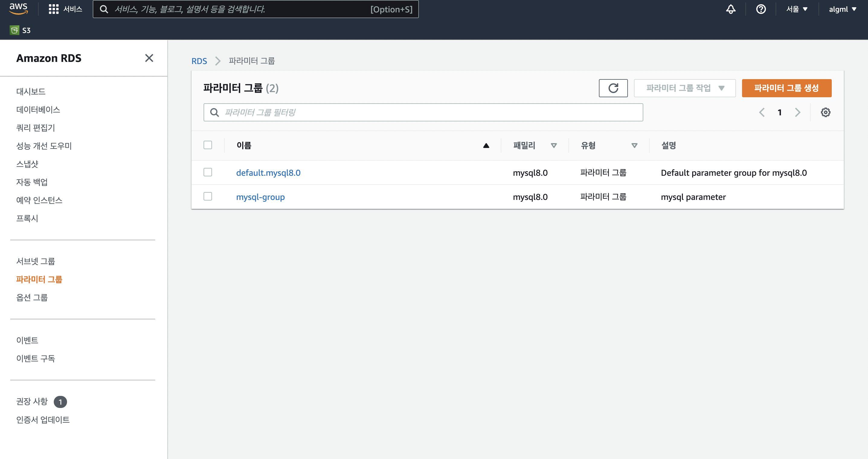The height and width of the screenshot is (459, 868).
Task: Focus the 파라미터 그룹 필터링 field
Action: [x=423, y=112]
